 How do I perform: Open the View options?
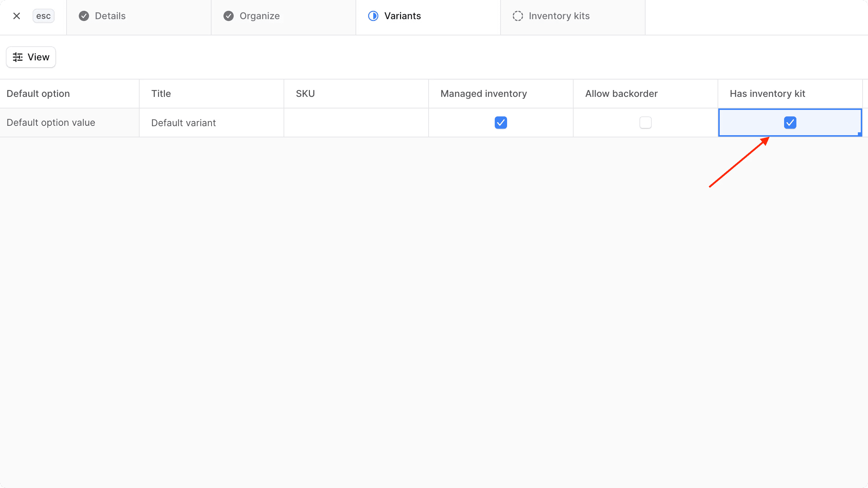coord(31,57)
